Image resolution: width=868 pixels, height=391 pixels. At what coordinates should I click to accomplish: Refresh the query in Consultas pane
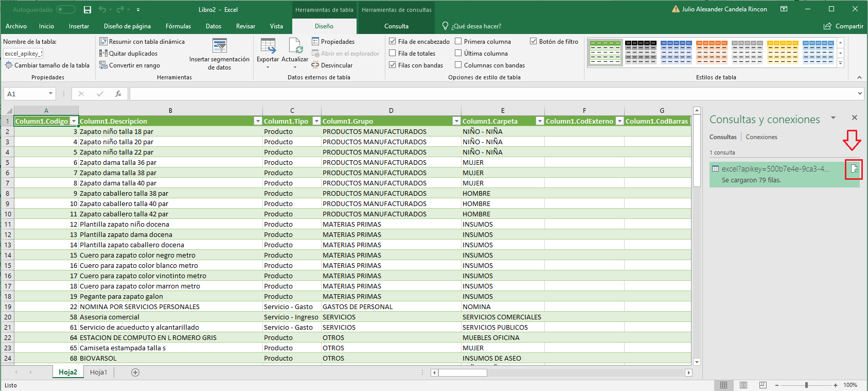[854, 169]
